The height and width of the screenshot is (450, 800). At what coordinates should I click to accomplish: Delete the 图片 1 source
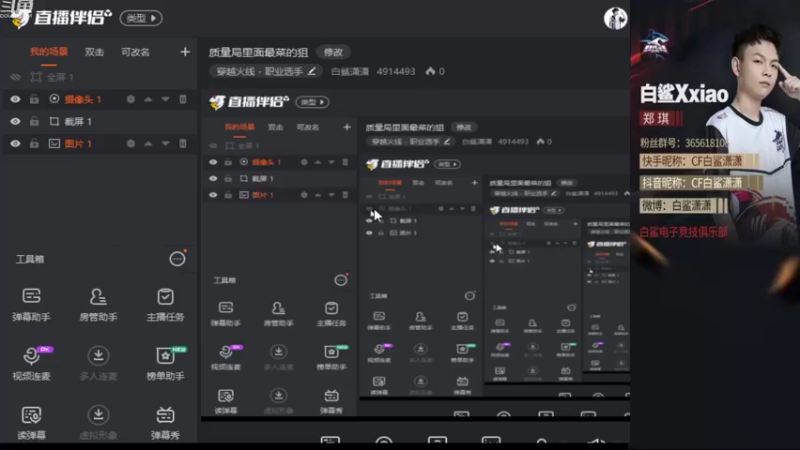tap(183, 143)
